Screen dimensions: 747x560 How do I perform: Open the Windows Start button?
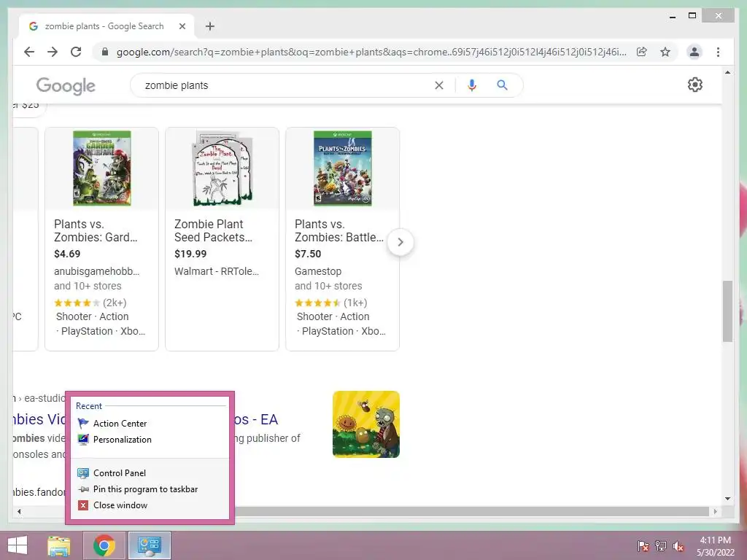(18, 545)
